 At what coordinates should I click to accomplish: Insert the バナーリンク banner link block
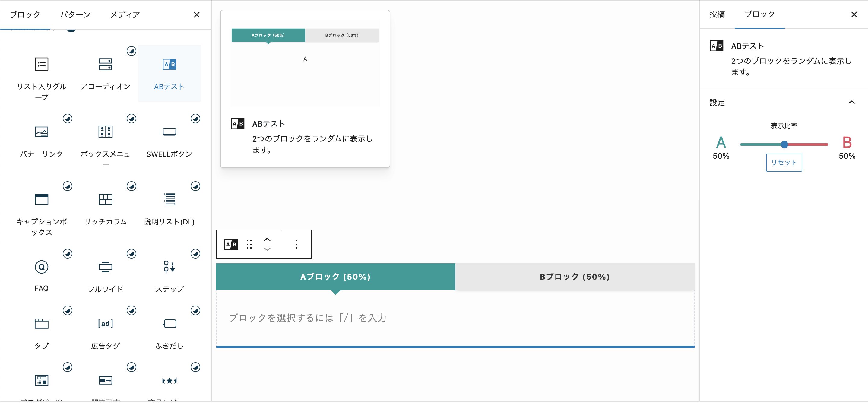41,140
